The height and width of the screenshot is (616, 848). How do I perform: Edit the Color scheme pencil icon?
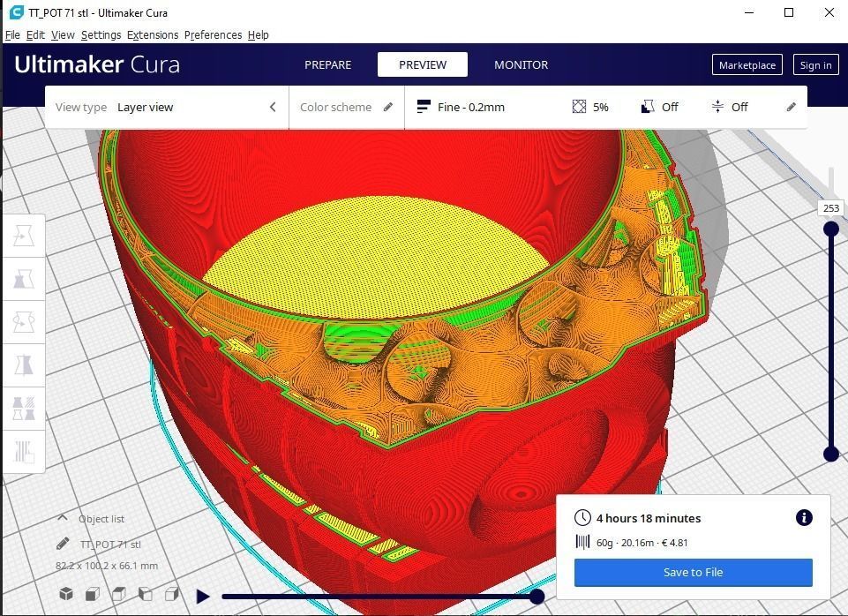coord(387,107)
